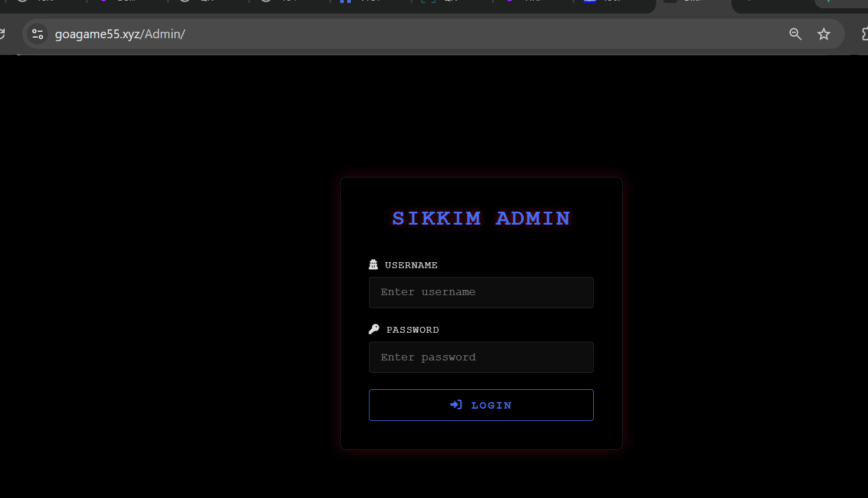Click the Enter username input field
Viewport: 868px width, 498px height.
tap(481, 292)
